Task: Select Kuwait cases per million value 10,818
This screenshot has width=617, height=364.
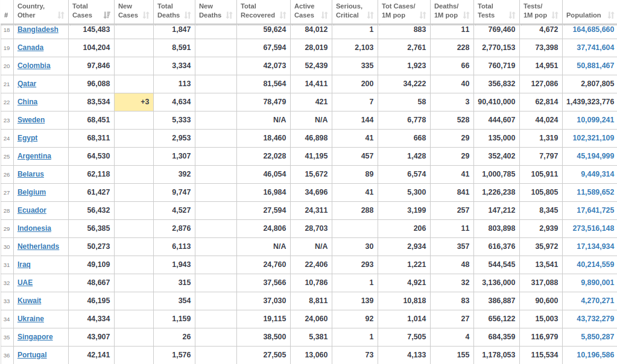Action: tap(415, 301)
